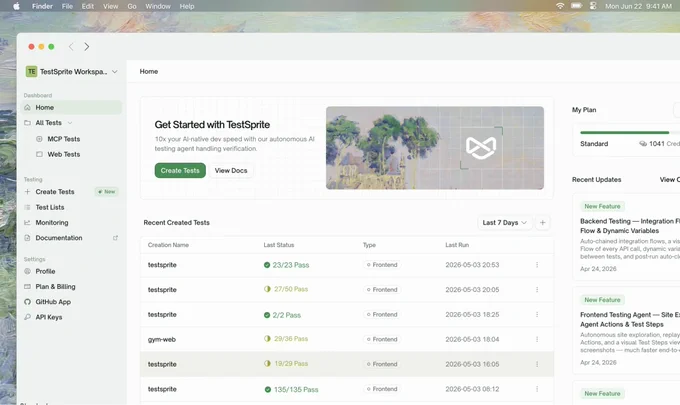Image resolution: width=680 pixels, height=405 pixels.
Task: Click the All Tests folder icon
Action: [x=27, y=123]
